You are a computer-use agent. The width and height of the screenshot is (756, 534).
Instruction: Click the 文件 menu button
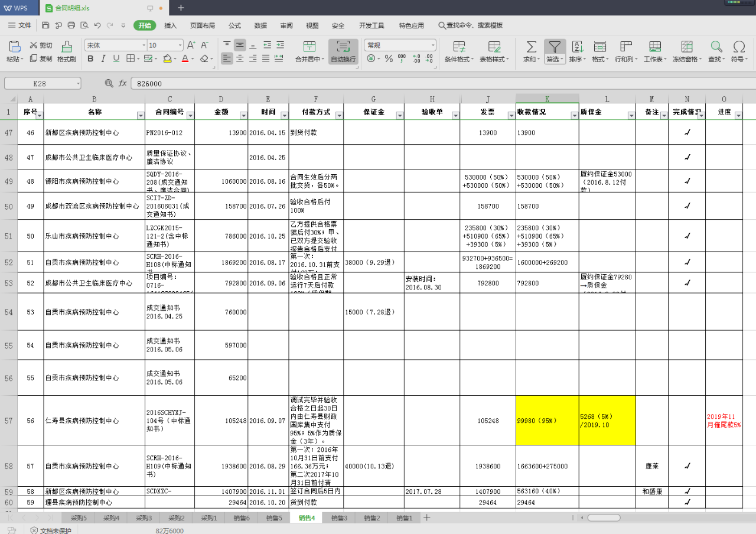click(19, 25)
